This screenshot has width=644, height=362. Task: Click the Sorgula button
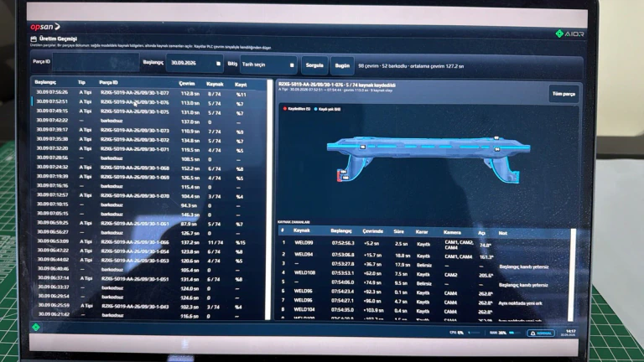(x=314, y=65)
